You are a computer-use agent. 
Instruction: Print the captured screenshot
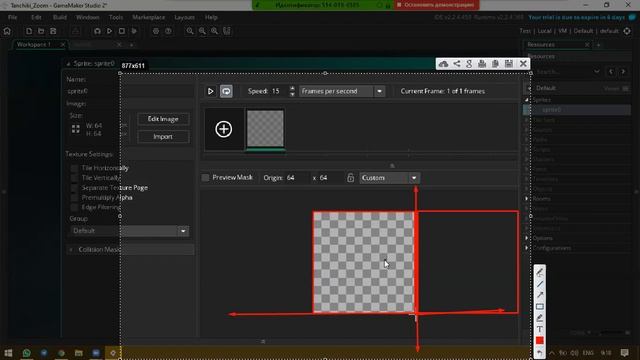(x=482, y=64)
